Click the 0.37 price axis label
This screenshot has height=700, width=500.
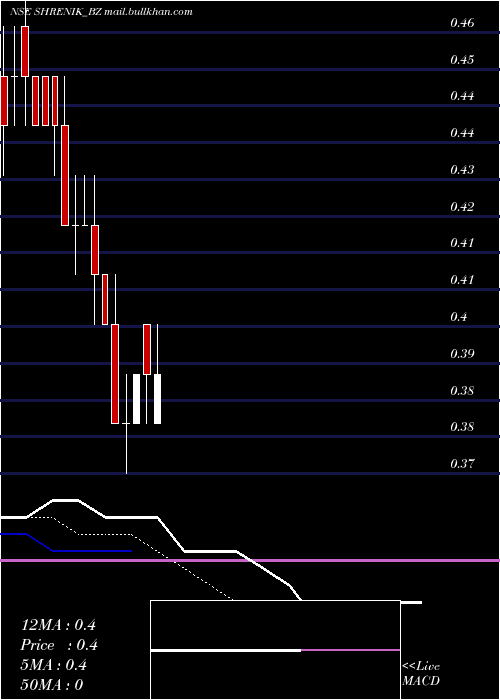point(462,463)
